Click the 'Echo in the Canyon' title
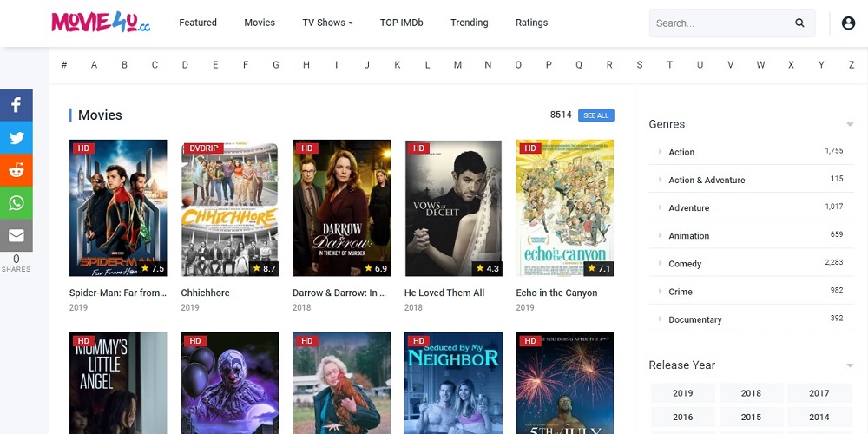The height and width of the screenshot is (434, 868). [x=557, y=293]
